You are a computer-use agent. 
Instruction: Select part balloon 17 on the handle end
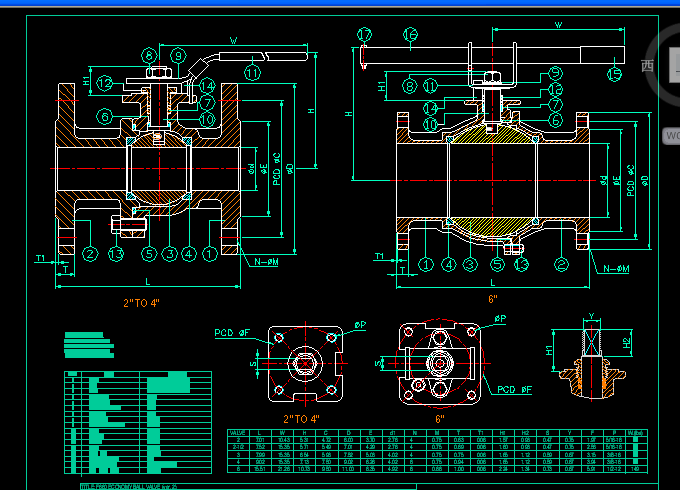364,34
